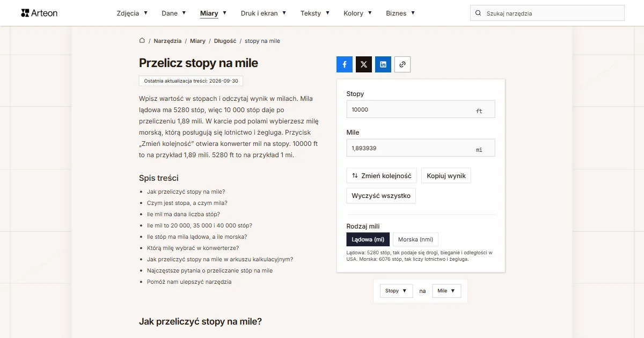Open the Kolory menu

(358, 13)
